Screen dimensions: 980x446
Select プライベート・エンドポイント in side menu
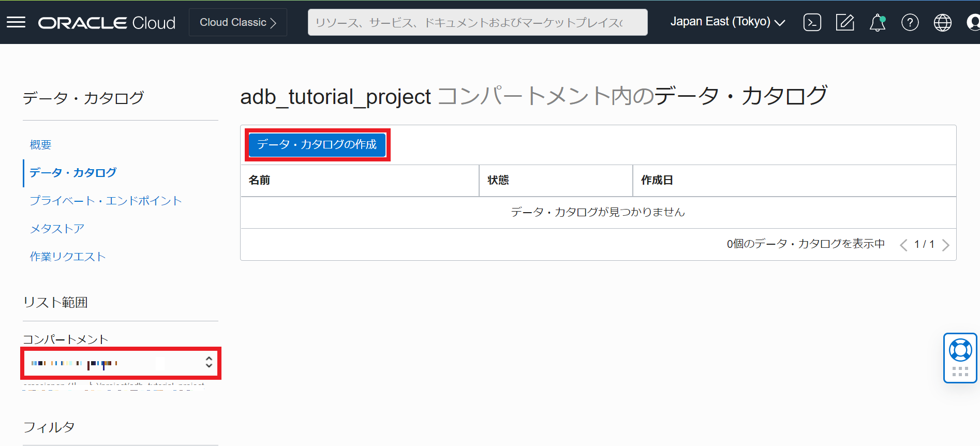[x=106, y=201]
